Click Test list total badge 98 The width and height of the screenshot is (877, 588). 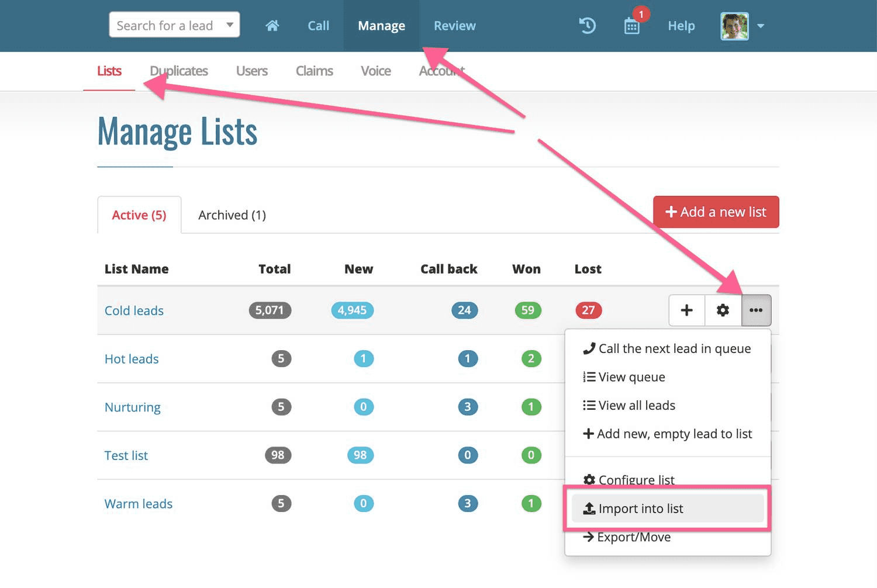pyautogui.click(x=278, y=455)
